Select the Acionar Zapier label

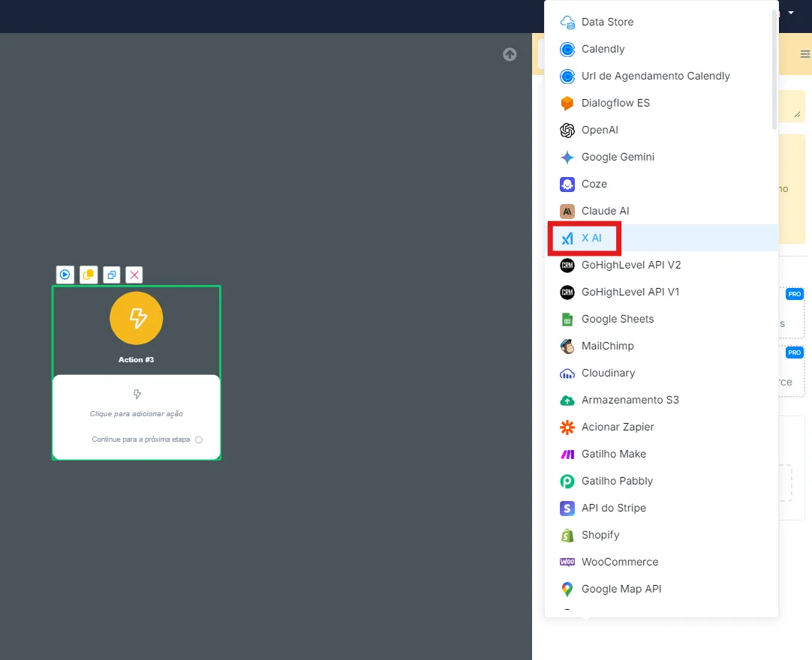(618, 427)
